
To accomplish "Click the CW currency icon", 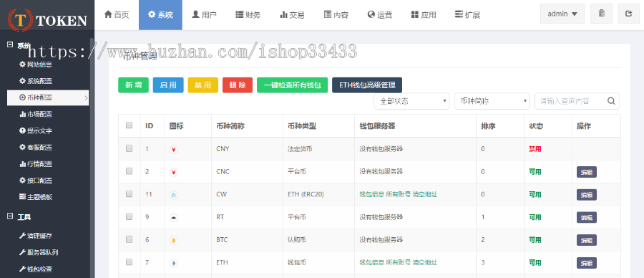I will tap(173, 195).
